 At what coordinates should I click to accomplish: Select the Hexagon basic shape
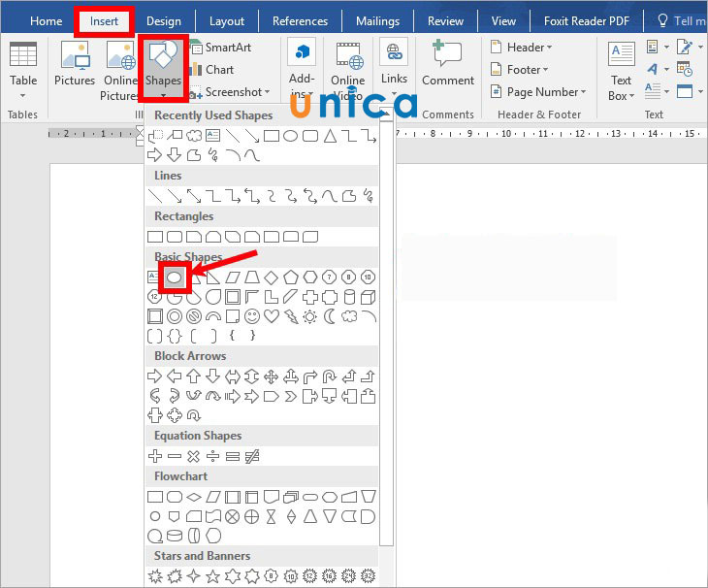click(x=310, y=278)
